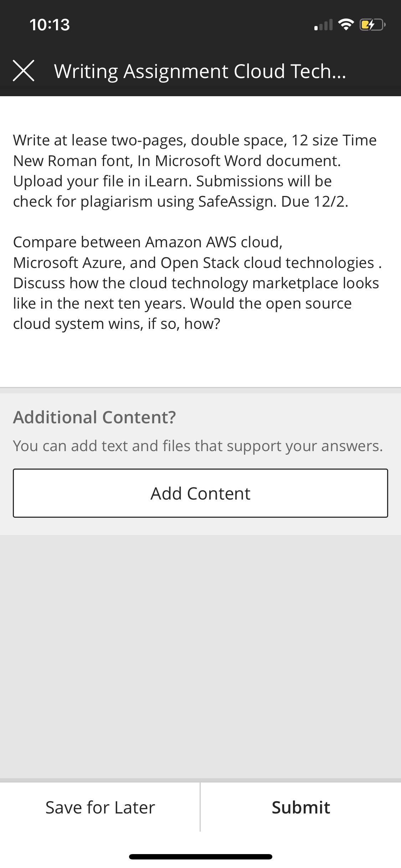Tap the cellular signal bars icon
This screenshot has height=868, width=401.
[x=323, y=25]
